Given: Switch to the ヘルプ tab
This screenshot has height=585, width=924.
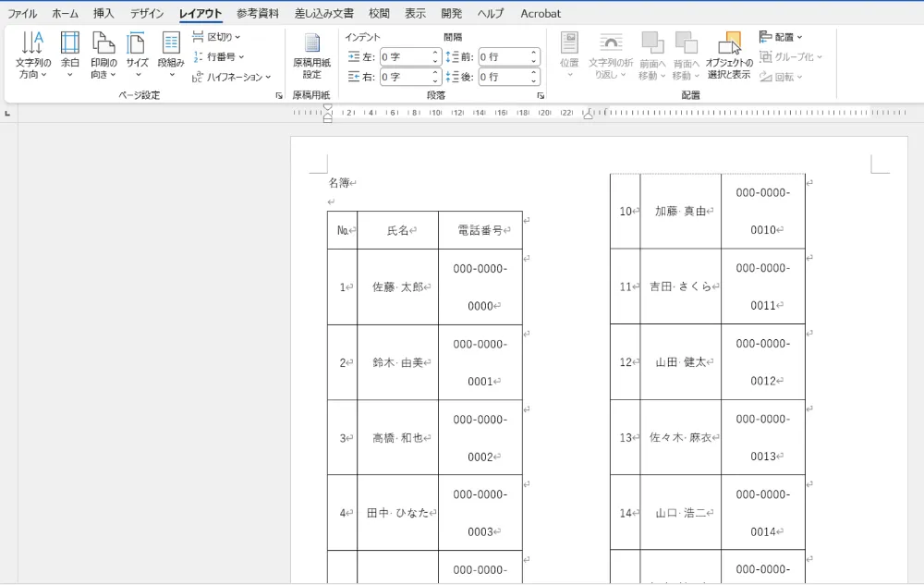Looking at the screenshot, I should click(491, 13).
